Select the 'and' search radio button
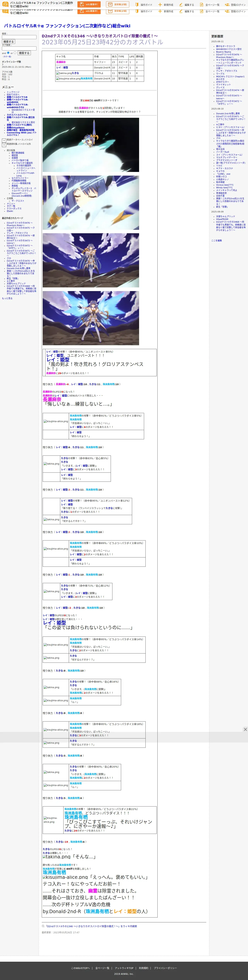The height and width of the screenshot is (980, 248). pyautogui.click(x=8, y=53)
